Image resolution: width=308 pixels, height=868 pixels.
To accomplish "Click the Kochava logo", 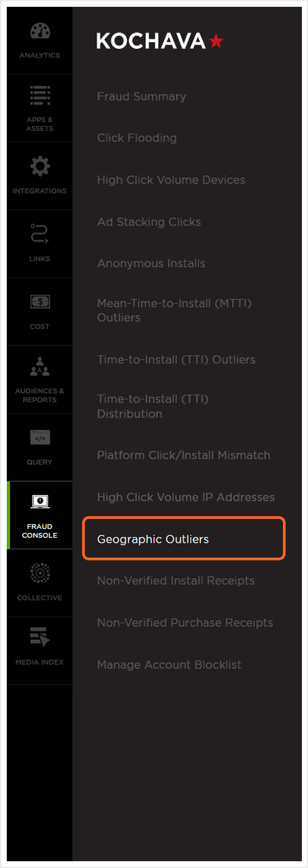I will pyautogui.click(x=159, y=41).
